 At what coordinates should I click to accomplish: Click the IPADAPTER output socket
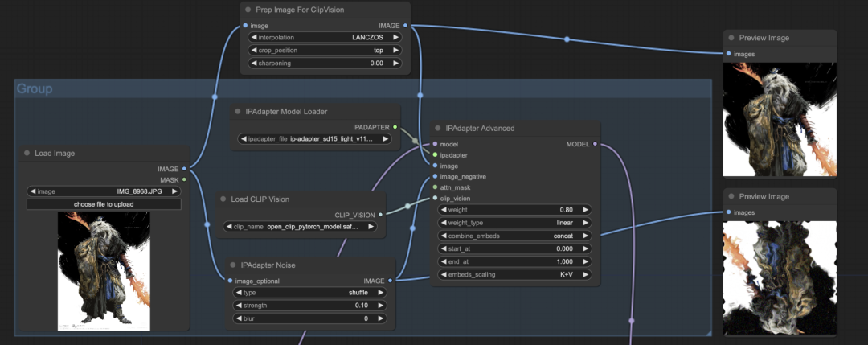[395, 127]
